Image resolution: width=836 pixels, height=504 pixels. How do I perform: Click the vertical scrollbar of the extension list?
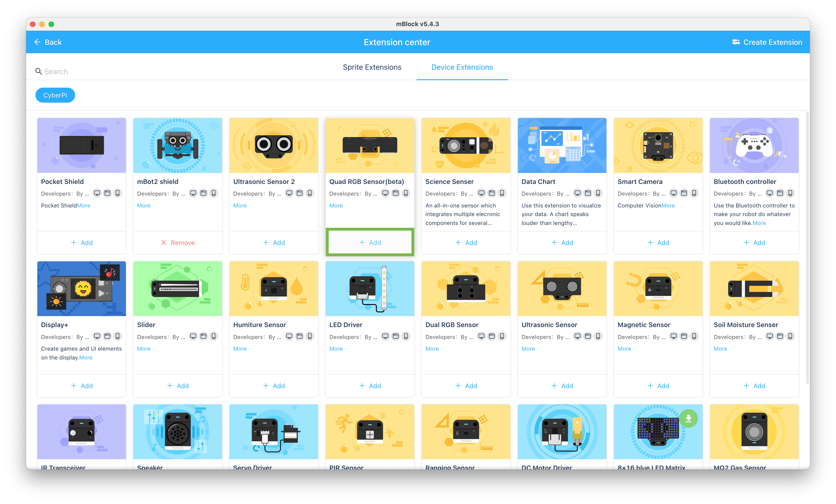[807, 248]
